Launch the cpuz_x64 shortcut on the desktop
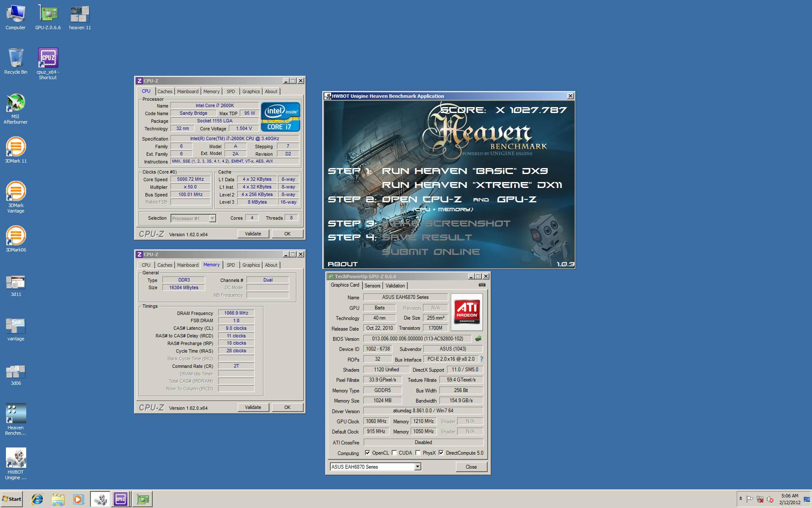812x508 pixels. pyautogui.click(x=48, y=63)
